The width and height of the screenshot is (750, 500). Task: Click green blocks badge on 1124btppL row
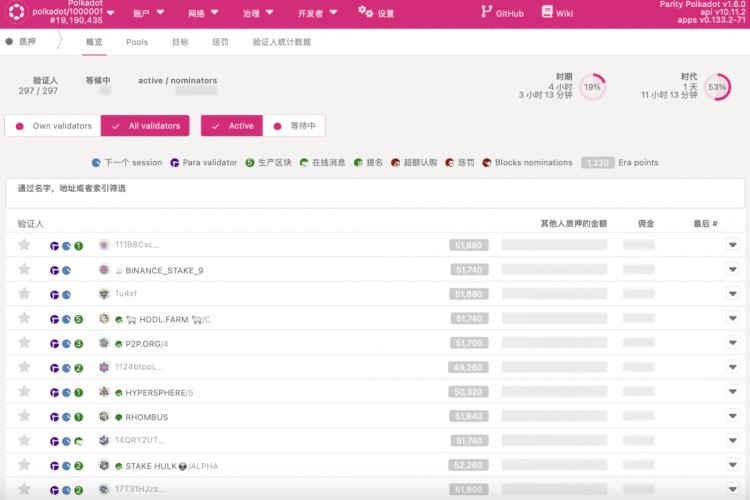click(x=78, y=368)
